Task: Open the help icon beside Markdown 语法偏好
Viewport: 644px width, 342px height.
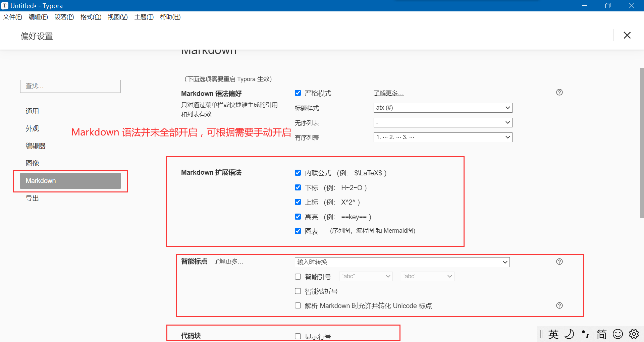Action: point(559,92)
